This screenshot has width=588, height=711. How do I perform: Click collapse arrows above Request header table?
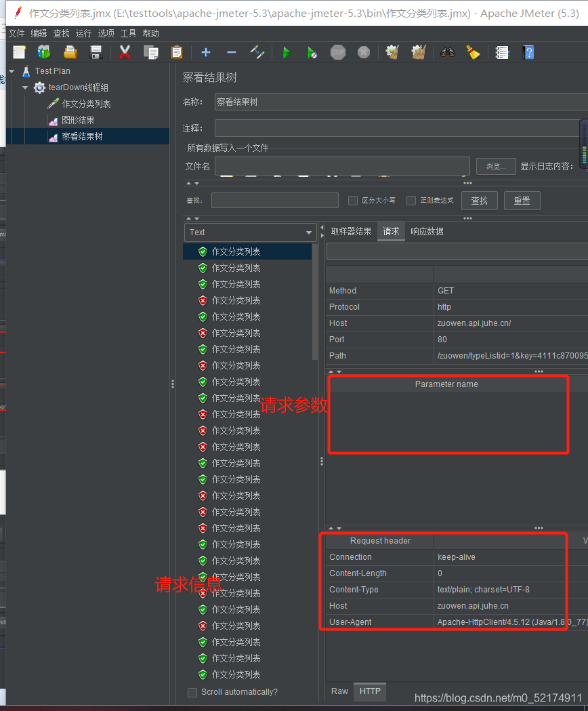(335, 528)
